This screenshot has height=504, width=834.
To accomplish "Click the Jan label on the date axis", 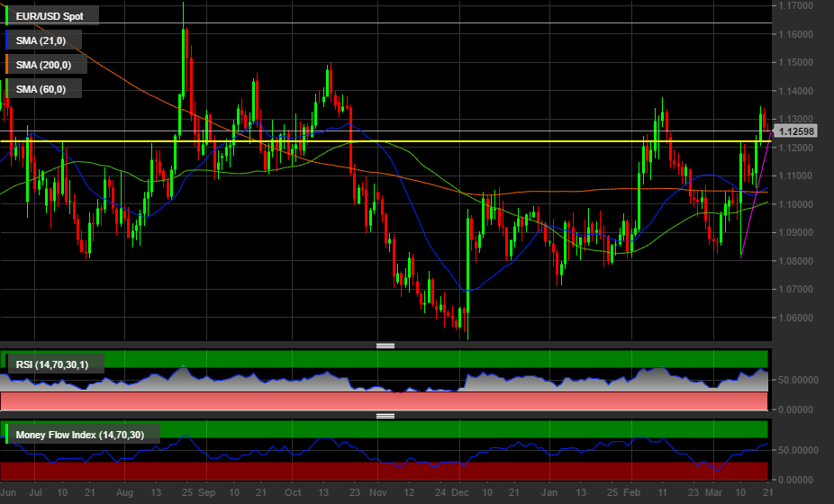I will click(551, 493).
